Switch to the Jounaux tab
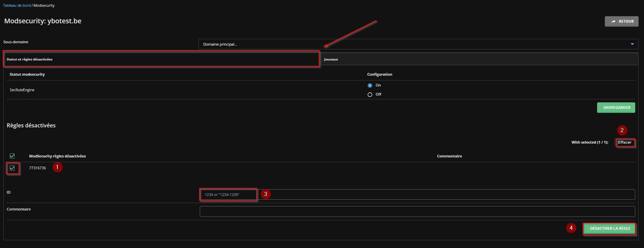644x248 pixels. [479, 59]
